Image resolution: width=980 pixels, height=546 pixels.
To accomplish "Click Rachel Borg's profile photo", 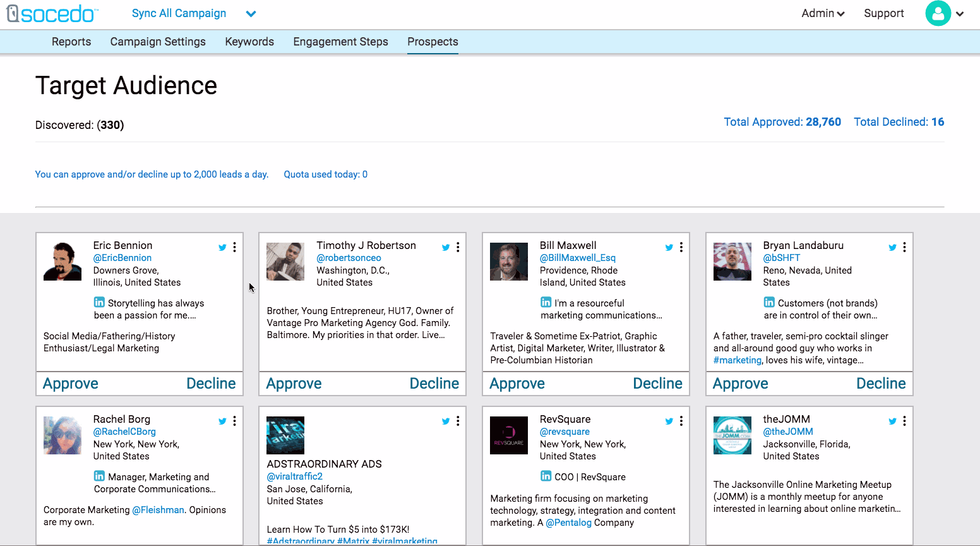I will pyautogui.click(x=63, y=435).
